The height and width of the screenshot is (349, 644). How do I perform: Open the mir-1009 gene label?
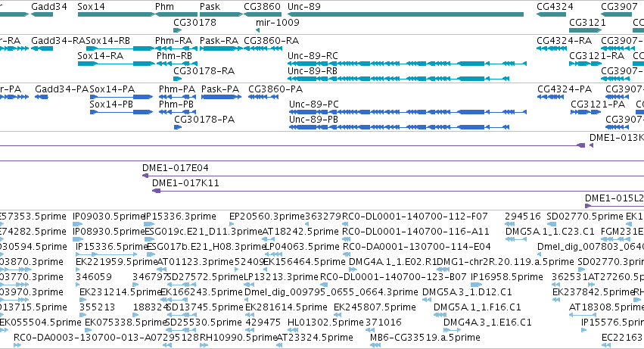pyautogui.click(x=277, y=22)
